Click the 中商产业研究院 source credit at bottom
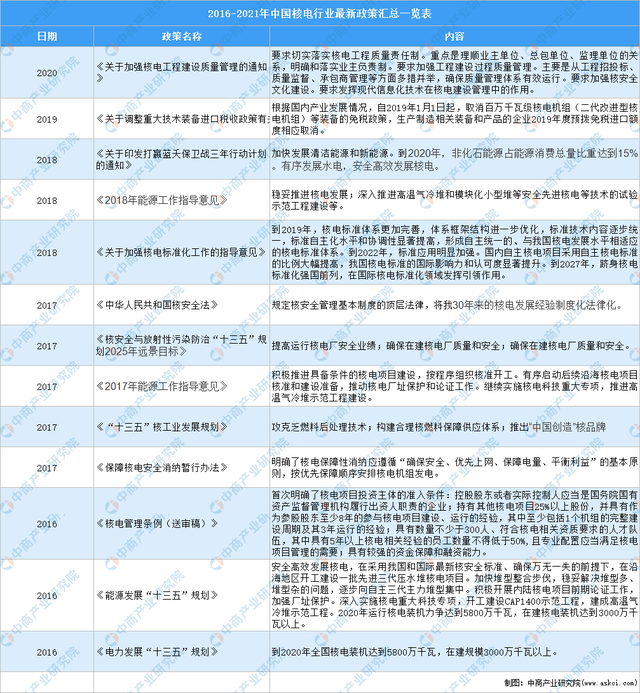Screen dimensions: 640x693 tap(589, 683)
